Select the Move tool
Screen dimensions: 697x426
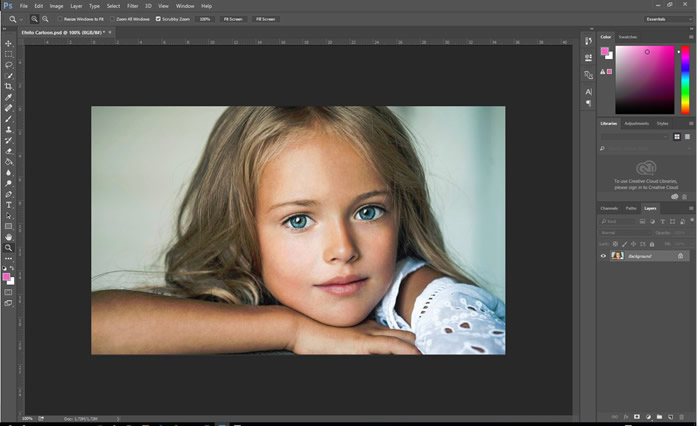[9, 43]
